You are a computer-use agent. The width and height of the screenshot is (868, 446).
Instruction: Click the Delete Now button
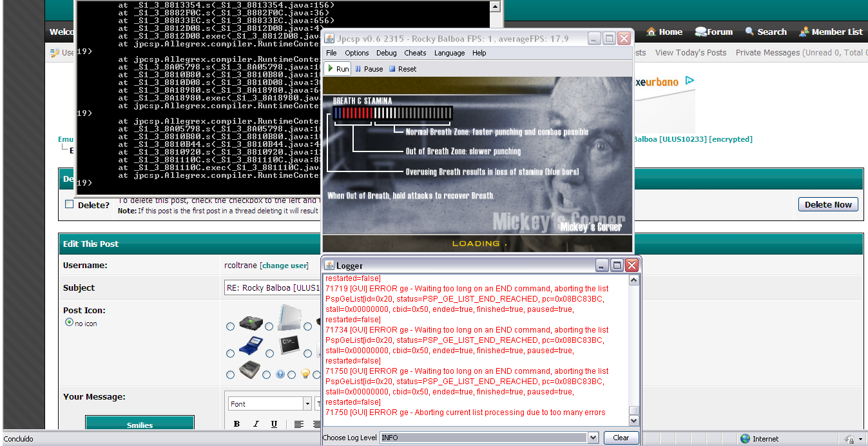coord(828,204)
